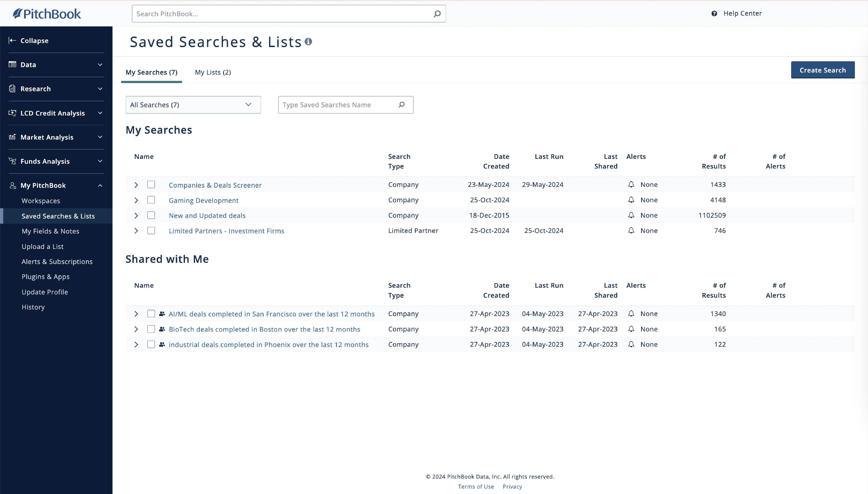Click the magnifier icon in the PitchBook search bar

(x=437, y=13)
